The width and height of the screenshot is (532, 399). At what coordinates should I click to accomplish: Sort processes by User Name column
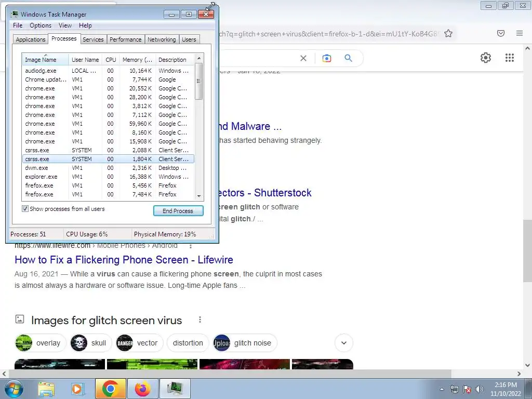86,60
